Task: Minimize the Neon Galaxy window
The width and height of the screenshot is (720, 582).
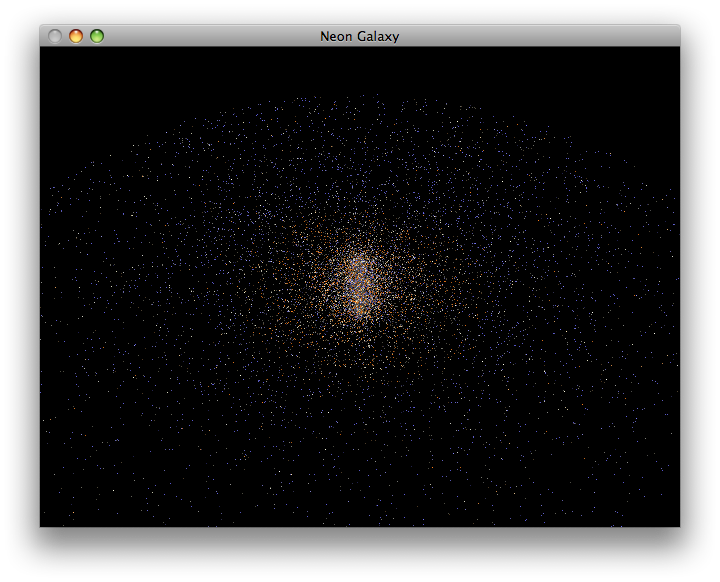Action: point(76,36)
